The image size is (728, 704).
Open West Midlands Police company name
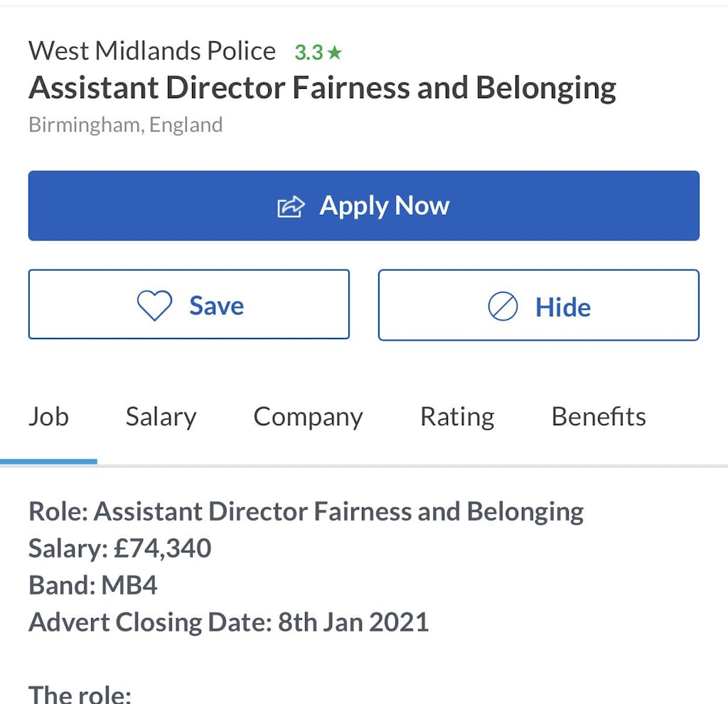click(x=152, y=51)
